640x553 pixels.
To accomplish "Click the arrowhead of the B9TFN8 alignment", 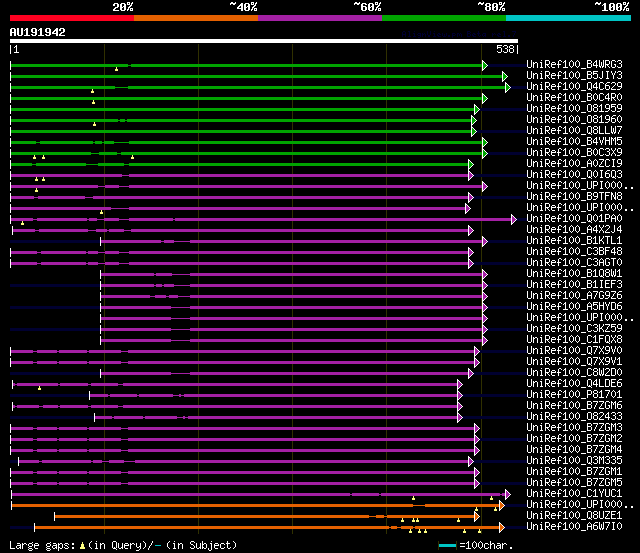I will point(471,198).
